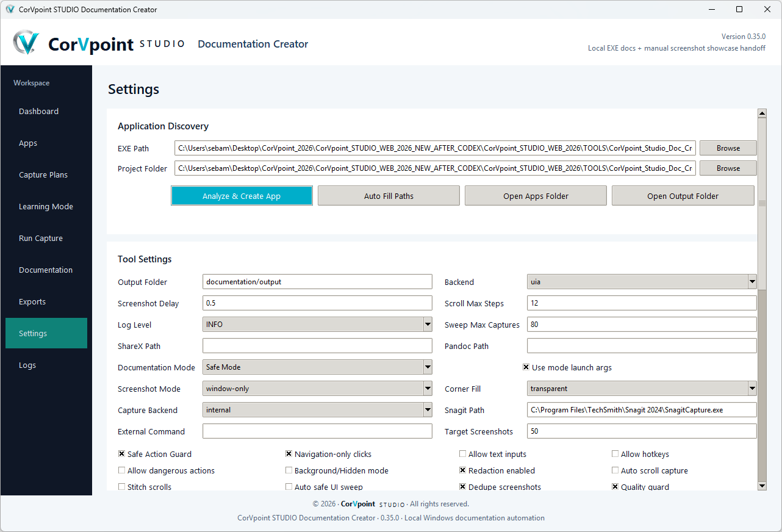Open Screenshot Mode dropdown
Screen dimensions: 782x532
(x=317, y=389)
